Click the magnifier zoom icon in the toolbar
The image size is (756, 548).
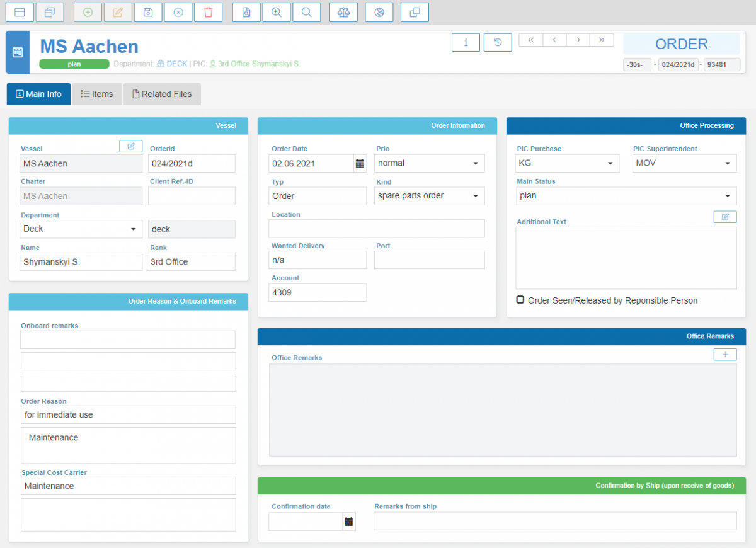point(276,12)
